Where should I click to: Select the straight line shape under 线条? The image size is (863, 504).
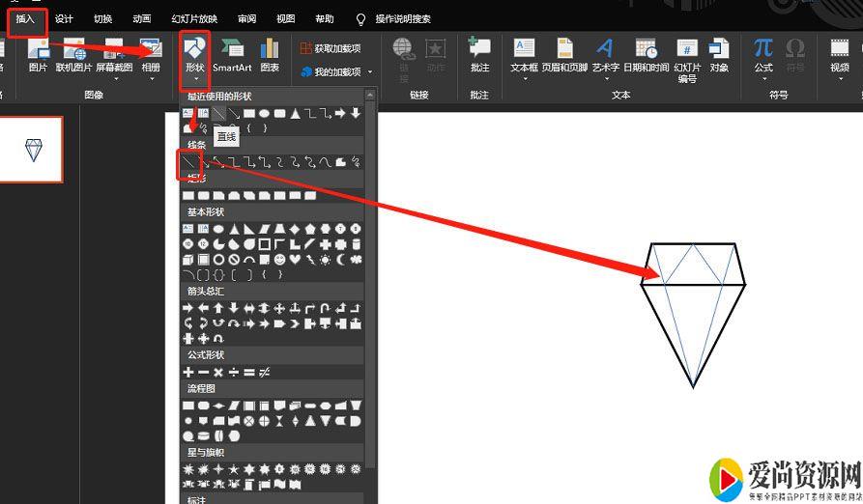click(x=189, y=162)
